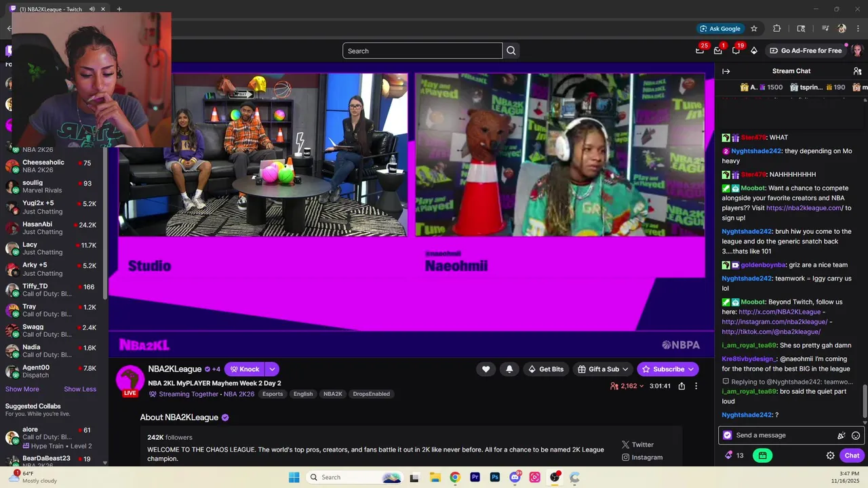868x488 pixels.
Task: Click the NBA2K tag
Action: [x=333, y=394]
